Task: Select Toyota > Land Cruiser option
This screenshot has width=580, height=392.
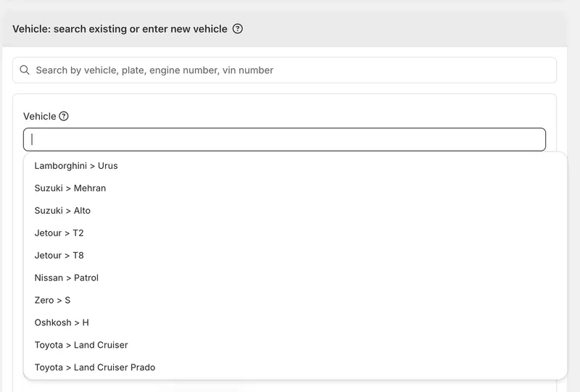Action: tap(295, 345)
